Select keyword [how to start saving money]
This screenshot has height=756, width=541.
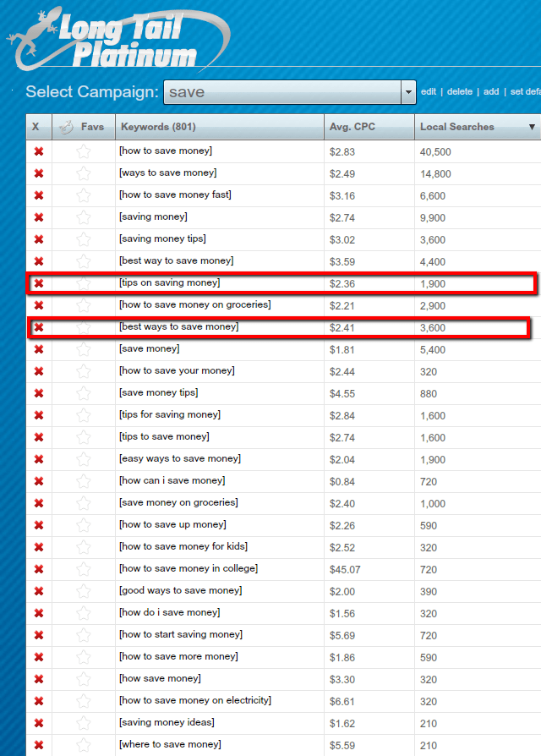point(181,634)
